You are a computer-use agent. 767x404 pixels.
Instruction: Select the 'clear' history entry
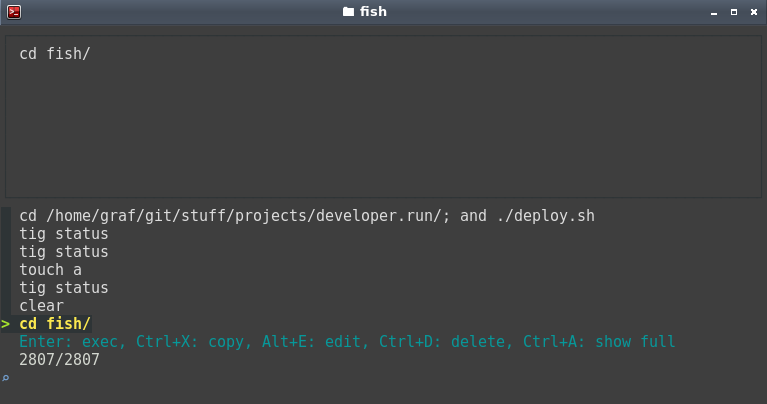tap(42, 306)
